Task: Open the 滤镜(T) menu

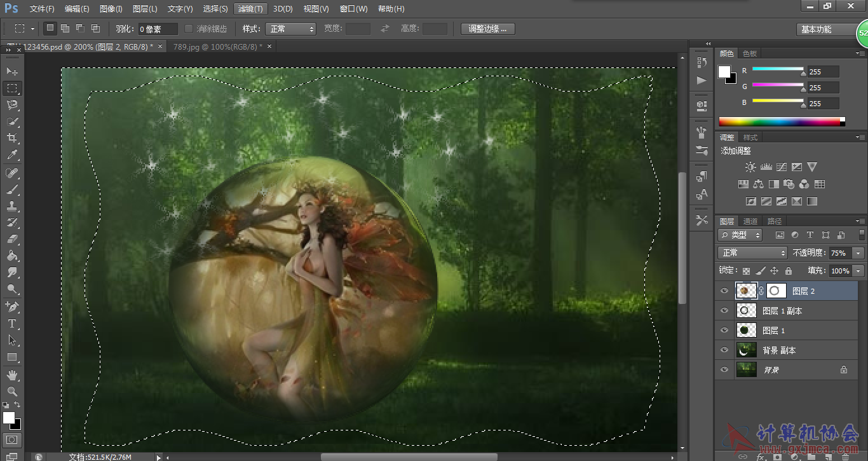Action: pos(250,9)
